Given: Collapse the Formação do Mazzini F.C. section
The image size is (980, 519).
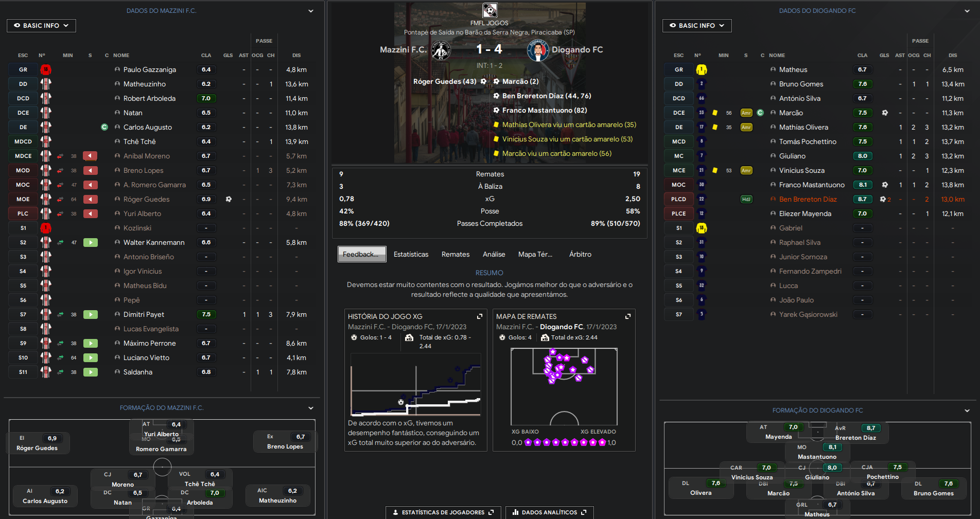Looking at the screenshot, I should coord(311,408).
